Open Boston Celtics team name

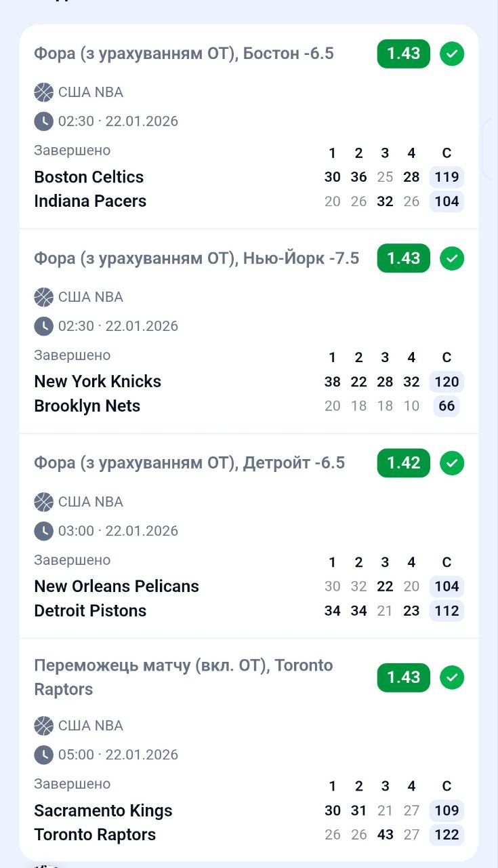(x=89, y=177)
